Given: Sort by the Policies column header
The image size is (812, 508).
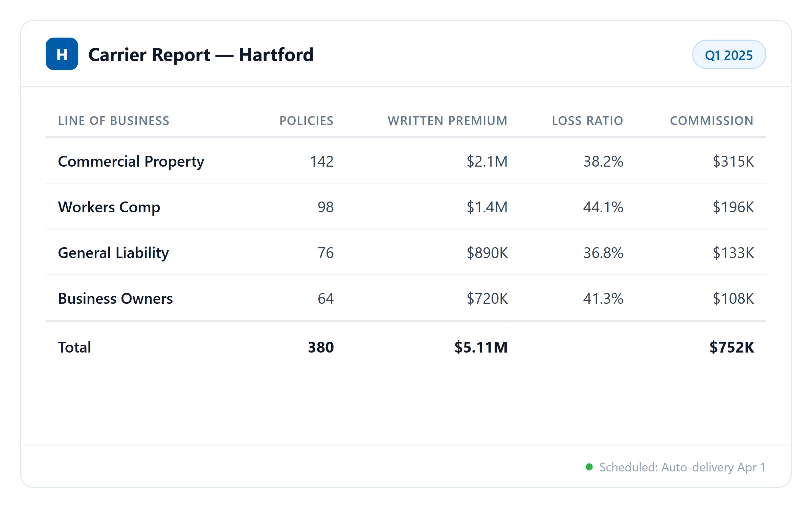Looking at the screenshot, I should click(306, 121).
